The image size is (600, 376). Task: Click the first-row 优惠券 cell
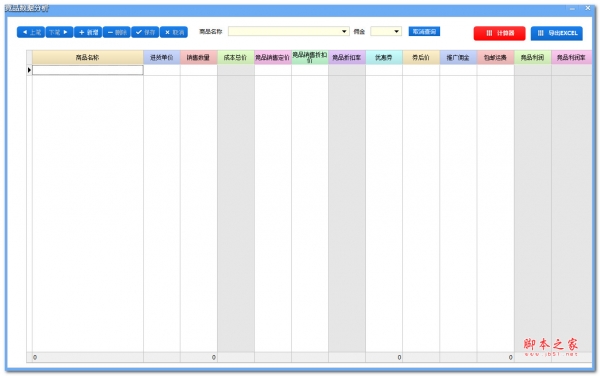pos(384,70)
